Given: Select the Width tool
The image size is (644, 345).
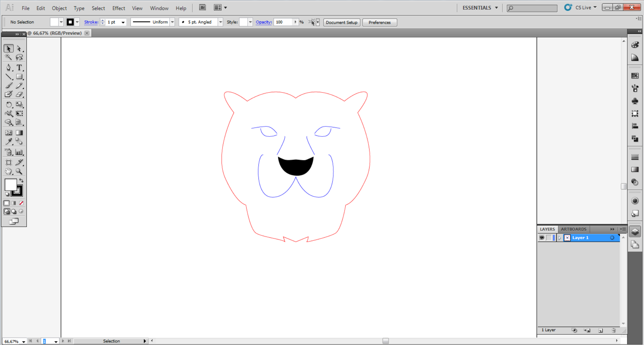Looking at the screenshot, I should (x=9, y=114).
